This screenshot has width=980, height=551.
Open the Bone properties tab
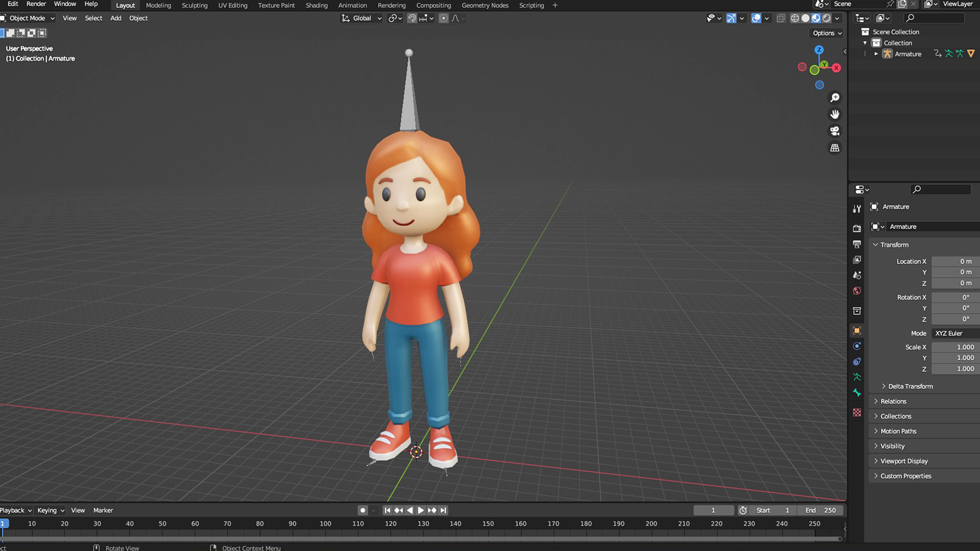pos(857,393)
